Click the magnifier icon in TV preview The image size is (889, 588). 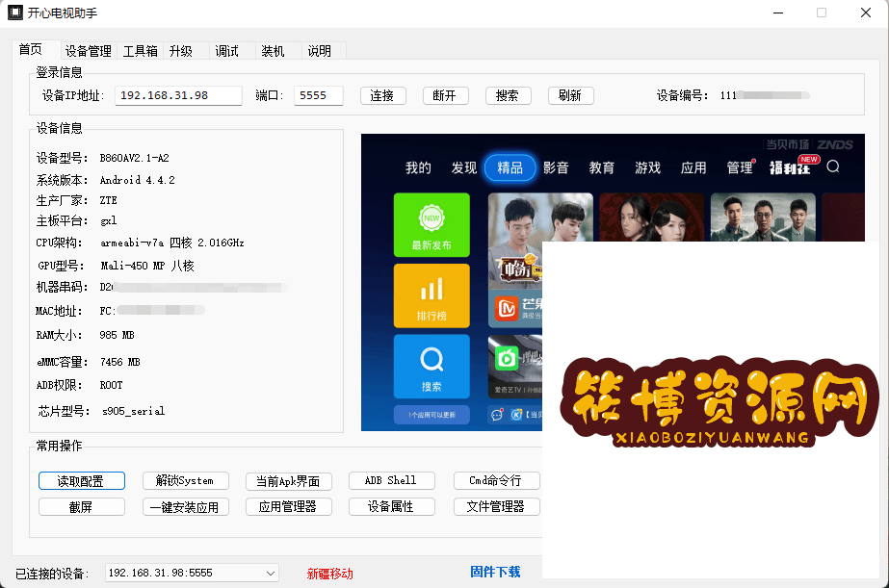[833, 166]
